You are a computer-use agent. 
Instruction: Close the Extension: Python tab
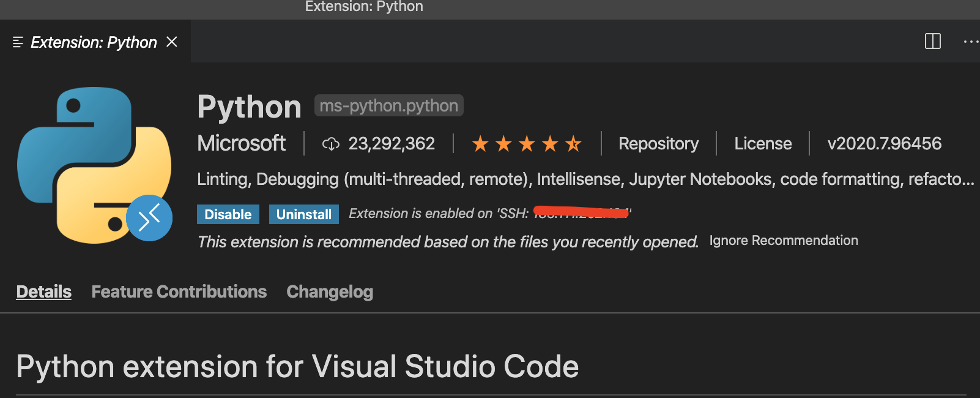point(172,42)
